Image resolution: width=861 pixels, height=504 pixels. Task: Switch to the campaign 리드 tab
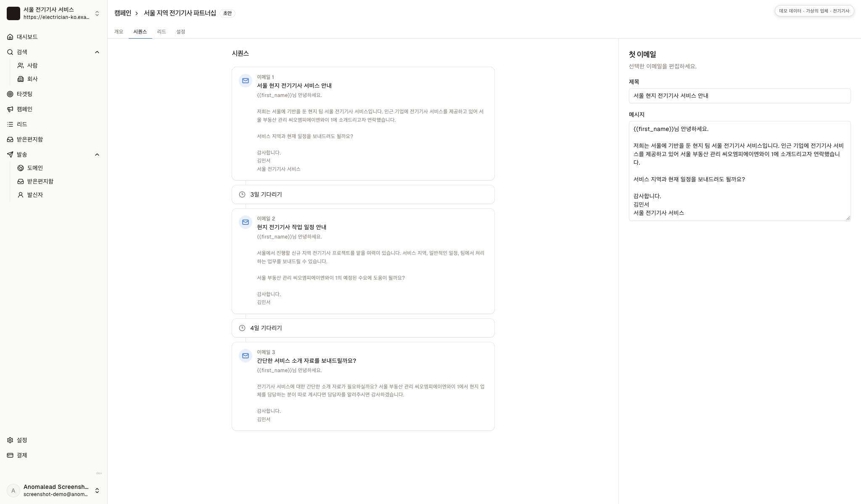point(161,31)
